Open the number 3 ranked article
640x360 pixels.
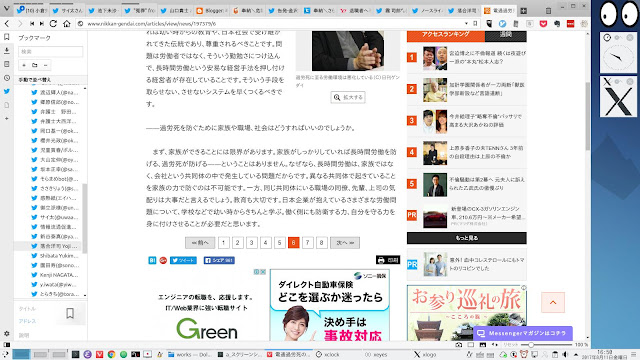point(467,121)
